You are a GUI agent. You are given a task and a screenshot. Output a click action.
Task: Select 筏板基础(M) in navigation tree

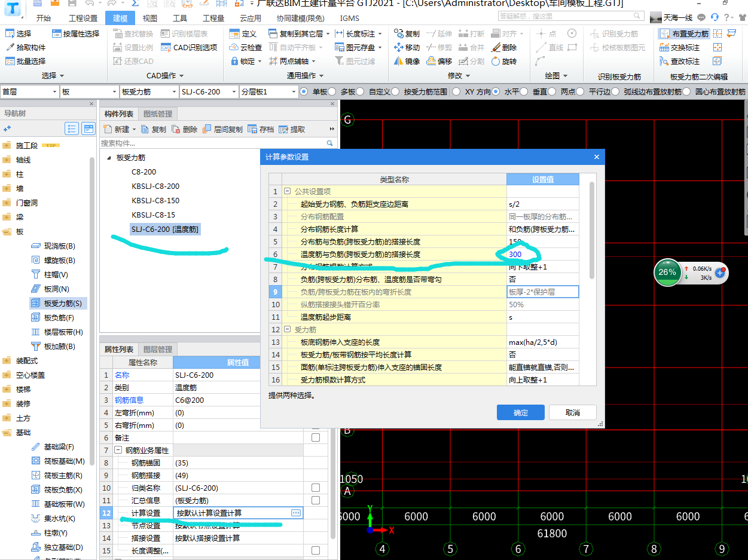58,461
